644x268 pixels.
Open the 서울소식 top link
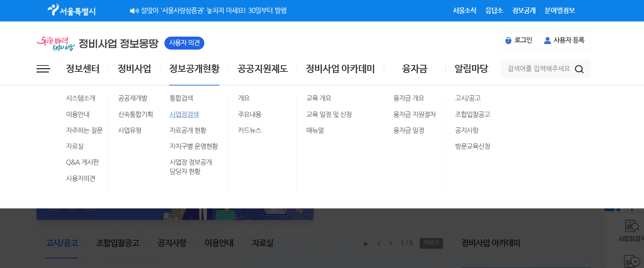[464, 11]
